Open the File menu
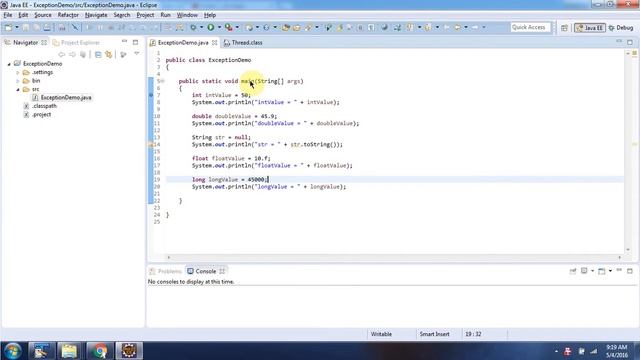 pos(8,15)
